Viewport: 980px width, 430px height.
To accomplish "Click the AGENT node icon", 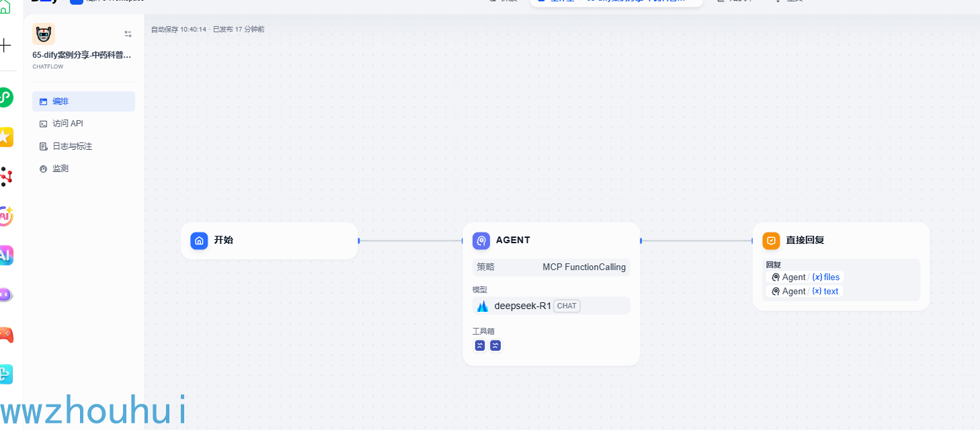I will [481, 241].
